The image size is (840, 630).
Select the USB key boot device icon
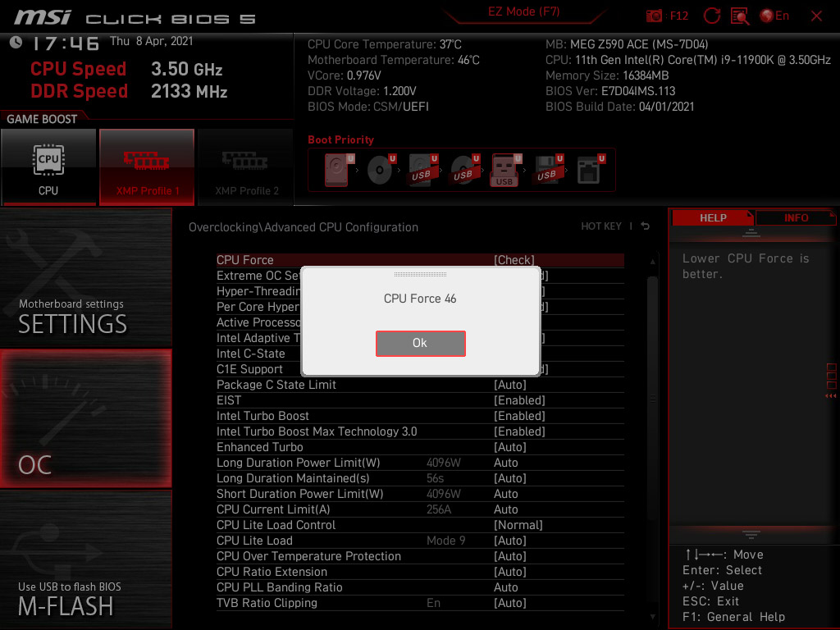505,171
